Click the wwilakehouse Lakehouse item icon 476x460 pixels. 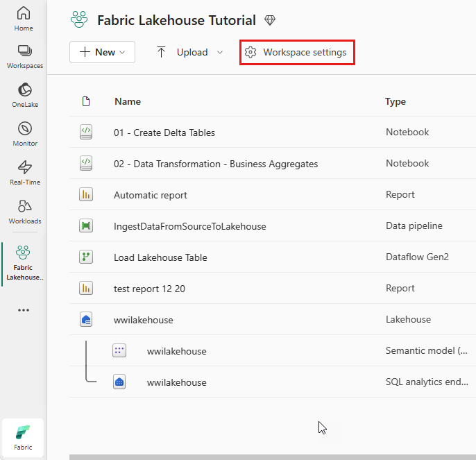(x=86, y=320)
